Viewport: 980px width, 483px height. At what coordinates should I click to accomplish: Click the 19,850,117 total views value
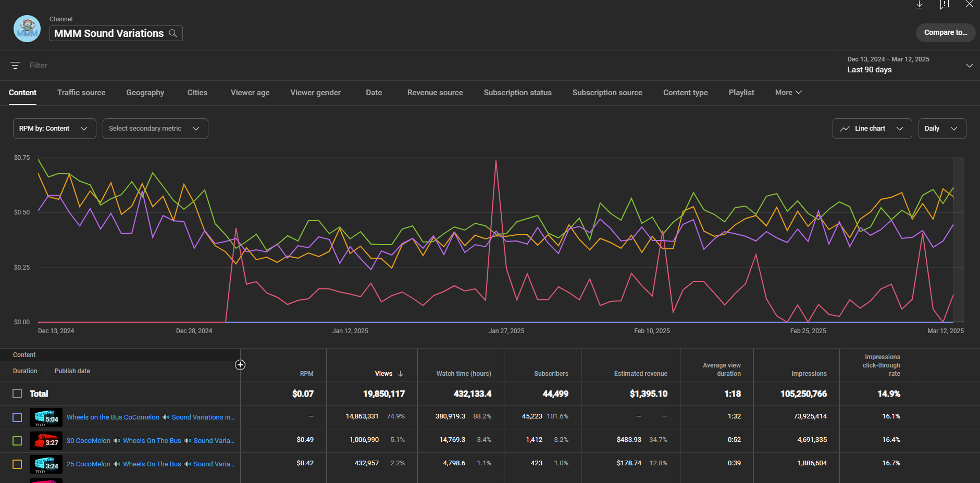click(384, 394)
